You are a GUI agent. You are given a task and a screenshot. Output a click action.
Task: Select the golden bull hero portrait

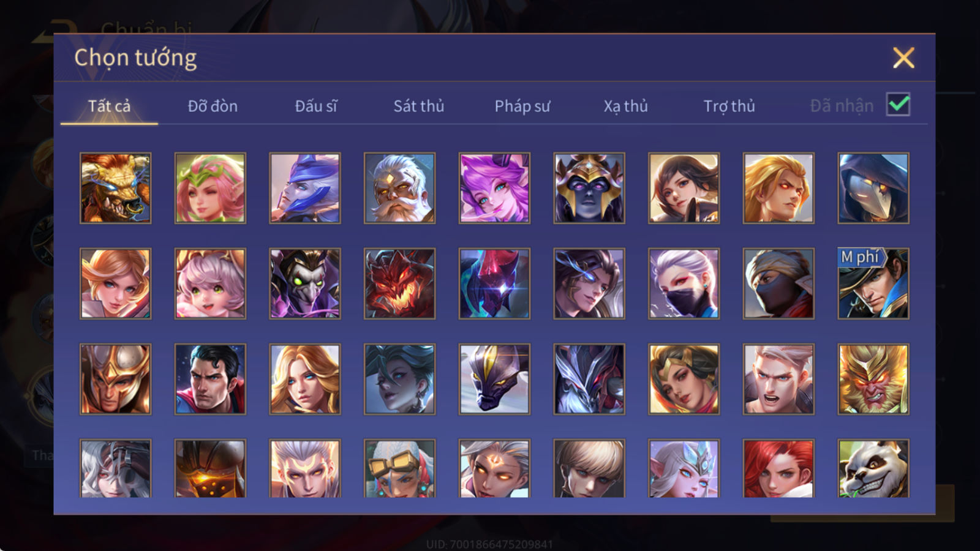click(115, 188)
